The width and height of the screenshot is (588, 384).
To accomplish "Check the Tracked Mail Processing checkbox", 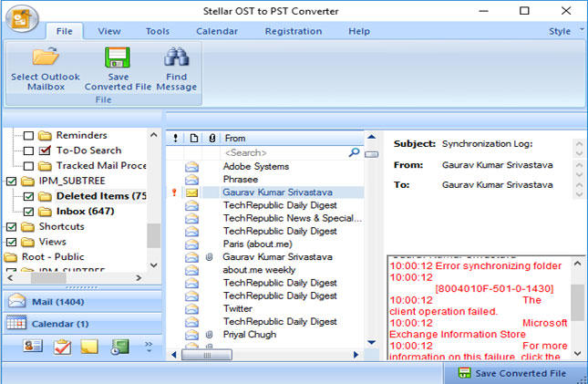I will point(28,166).
